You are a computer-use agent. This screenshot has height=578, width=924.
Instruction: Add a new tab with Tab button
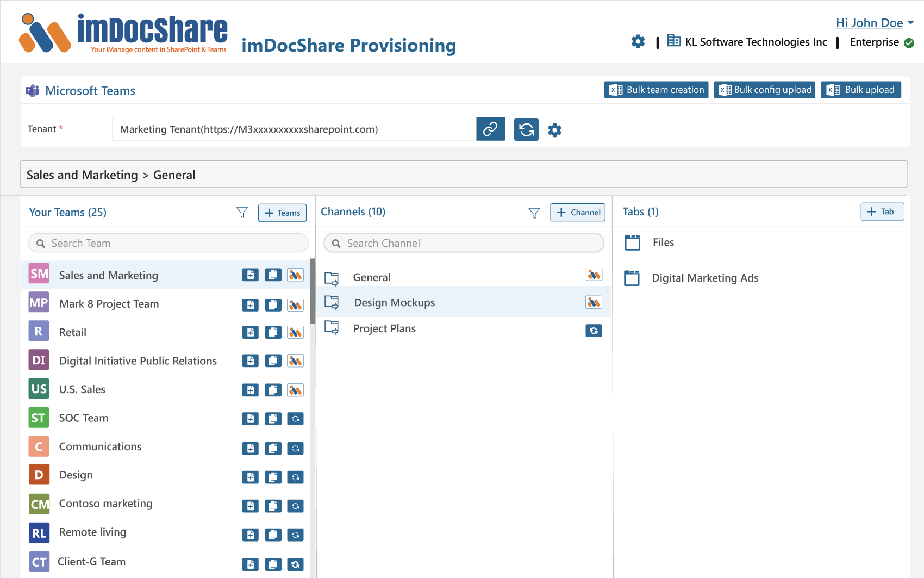click(882, 212)
